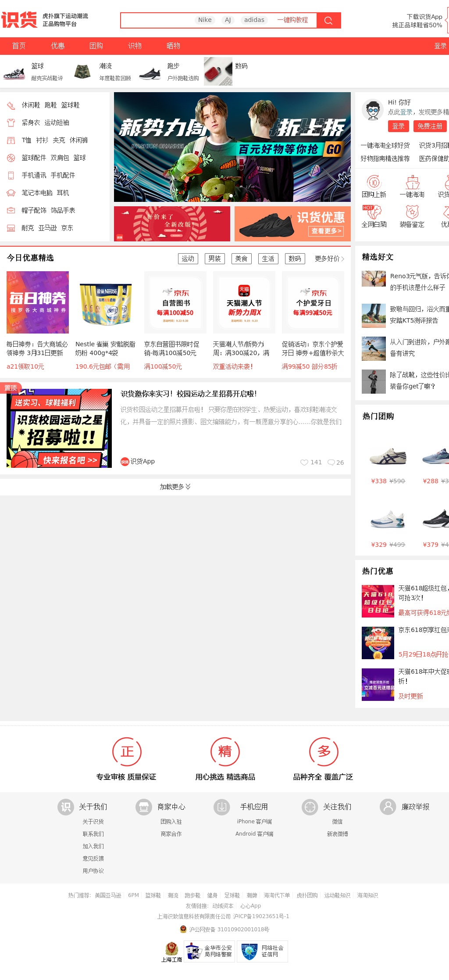
Task: Click the 手机应用 download footer icon
Action: click(222, 807)
